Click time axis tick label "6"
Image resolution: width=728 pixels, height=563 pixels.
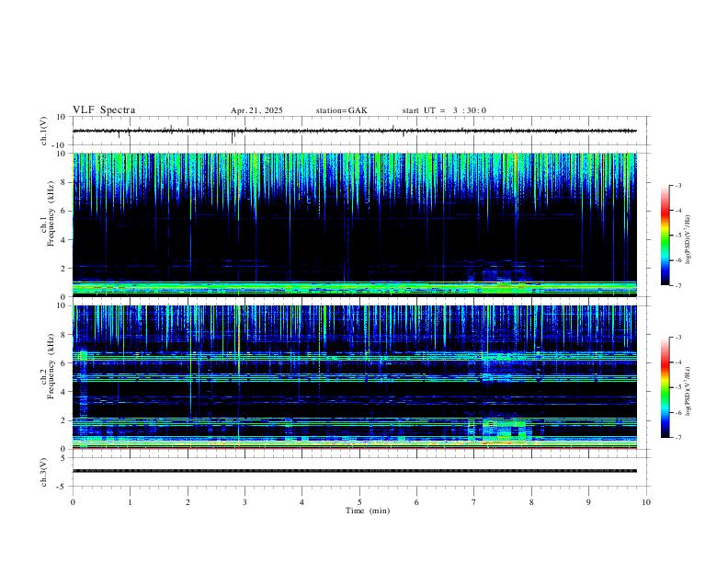[x=417, y=502]
